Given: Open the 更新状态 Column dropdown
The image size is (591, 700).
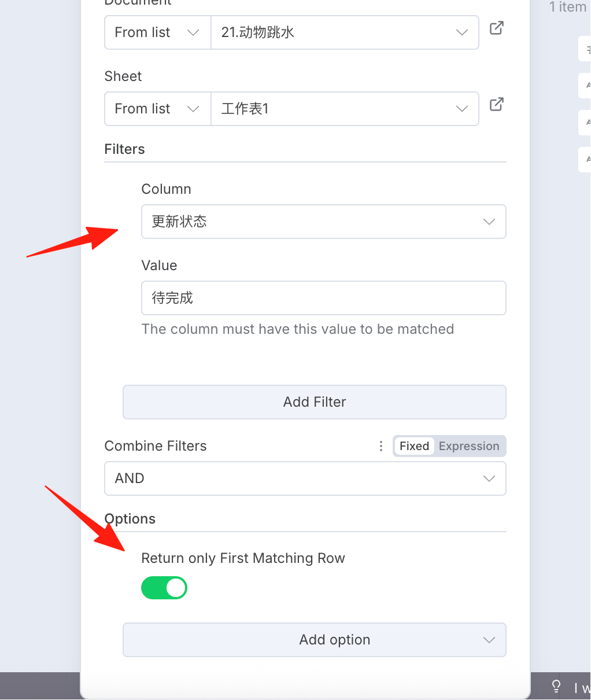Looking at the screenshot, I should (324, 222).
